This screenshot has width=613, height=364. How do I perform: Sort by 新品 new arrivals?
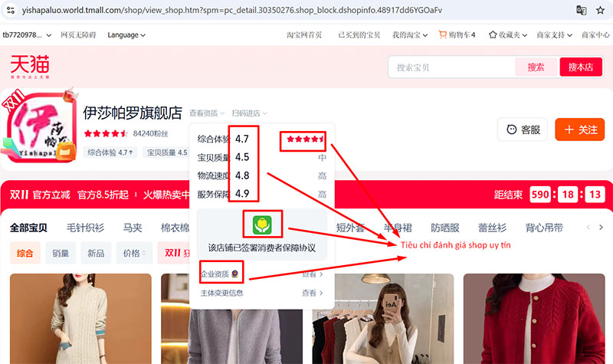click(96, 253)
